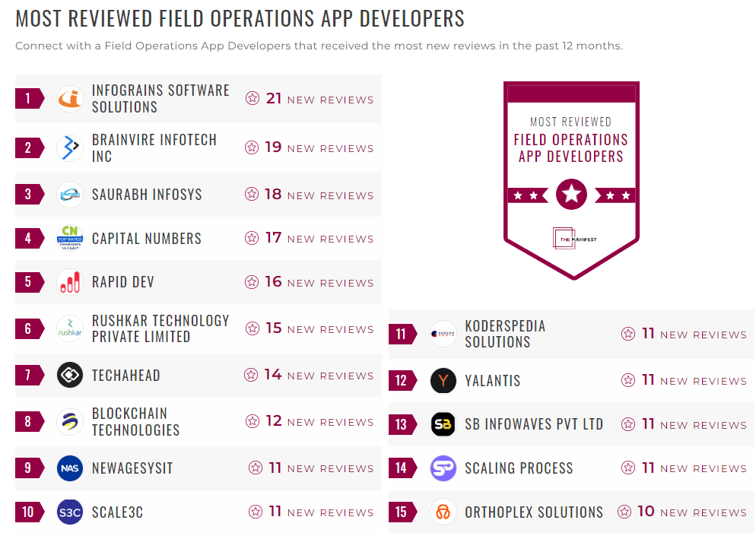Open the Koderspedia Solutions company link
Image resolution: width=756 pixels, height=536 pixels.
[x=504, y=334]
